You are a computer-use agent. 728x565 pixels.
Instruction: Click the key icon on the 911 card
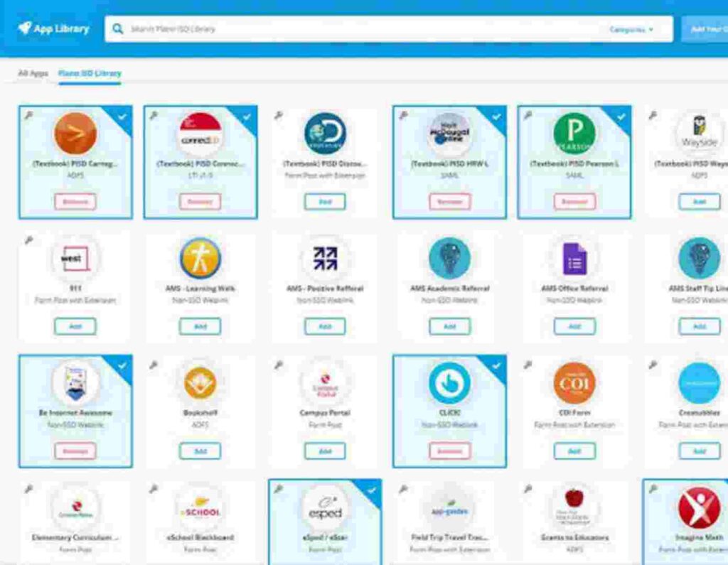point(28,240)
